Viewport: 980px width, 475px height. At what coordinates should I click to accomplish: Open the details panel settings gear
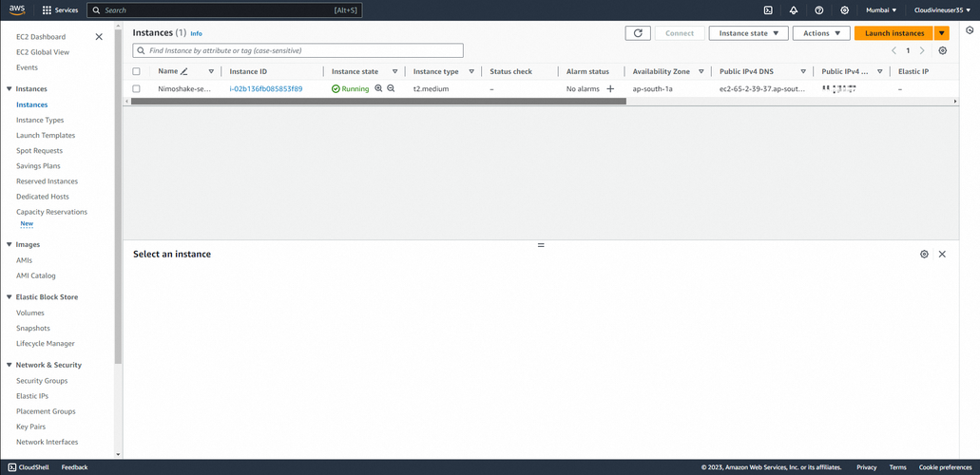pos(924,255)
